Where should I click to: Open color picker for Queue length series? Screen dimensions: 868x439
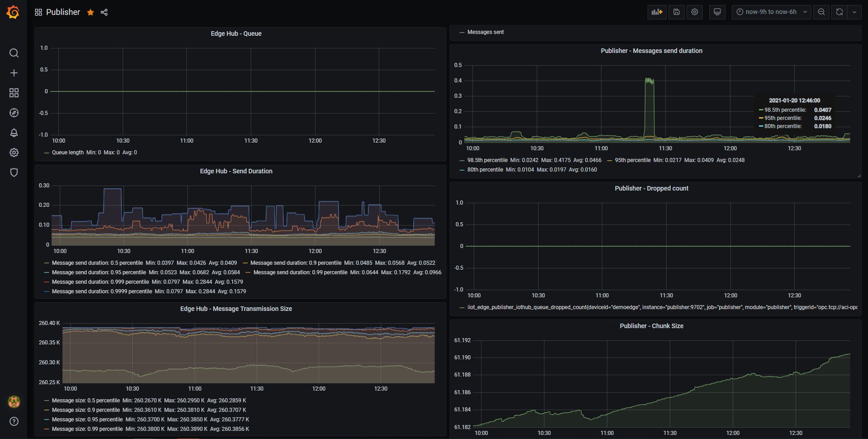click(47, 153)
